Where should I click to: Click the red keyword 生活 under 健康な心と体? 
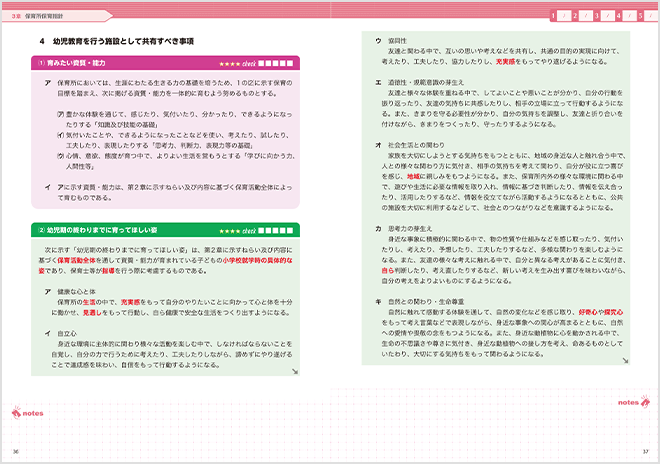pos(89,302)
